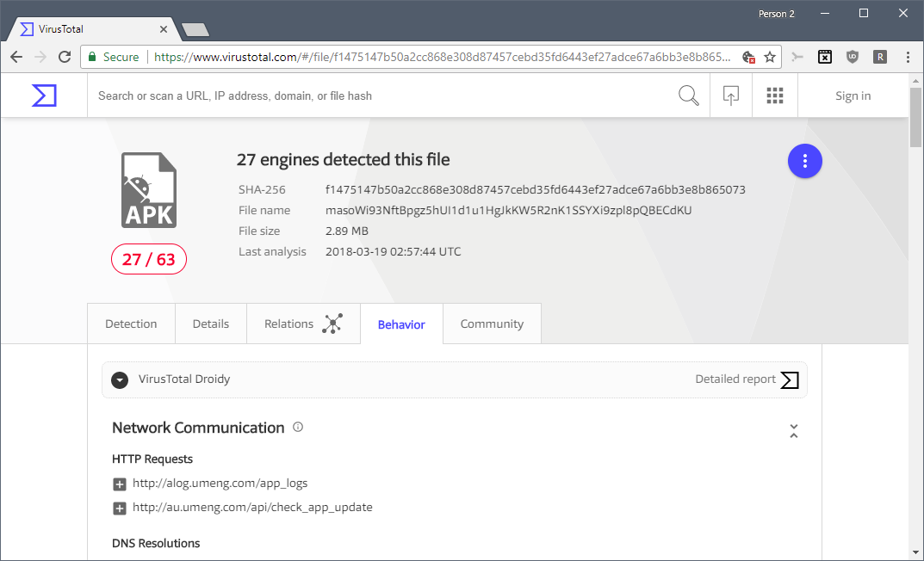Click the search URL, IP, domain field
Image resolution: width=924 pixels, height=561 pixels.
tap(377, 96)
